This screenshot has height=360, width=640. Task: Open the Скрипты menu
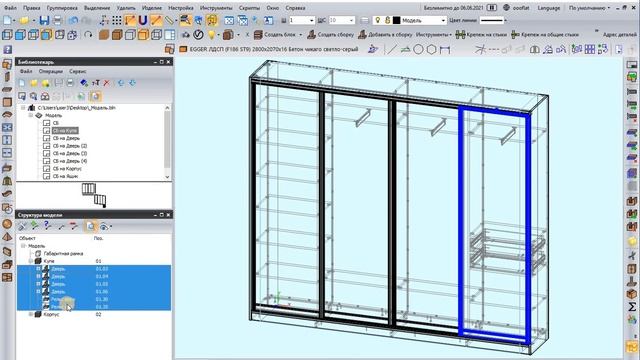point(249,8)
